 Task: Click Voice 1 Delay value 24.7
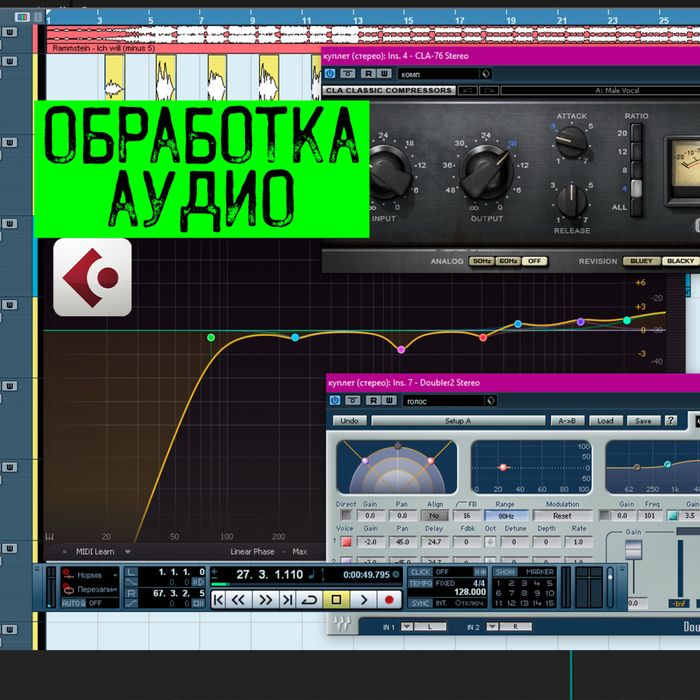434,542
